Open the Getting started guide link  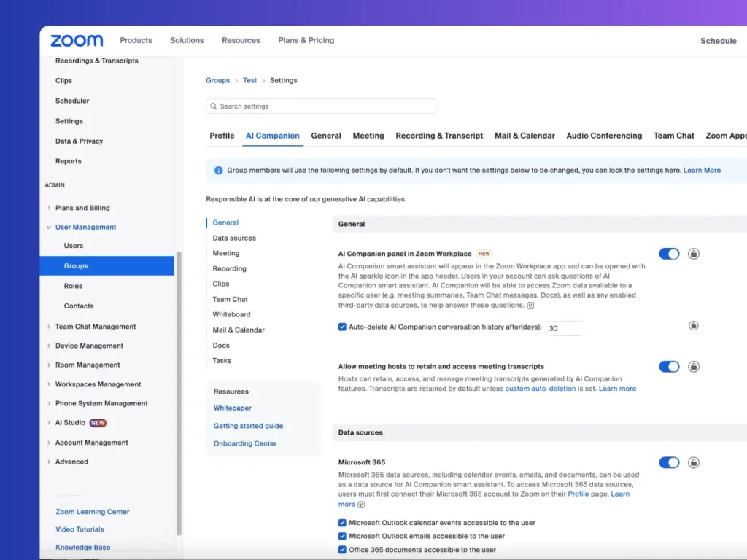(248, 426)
